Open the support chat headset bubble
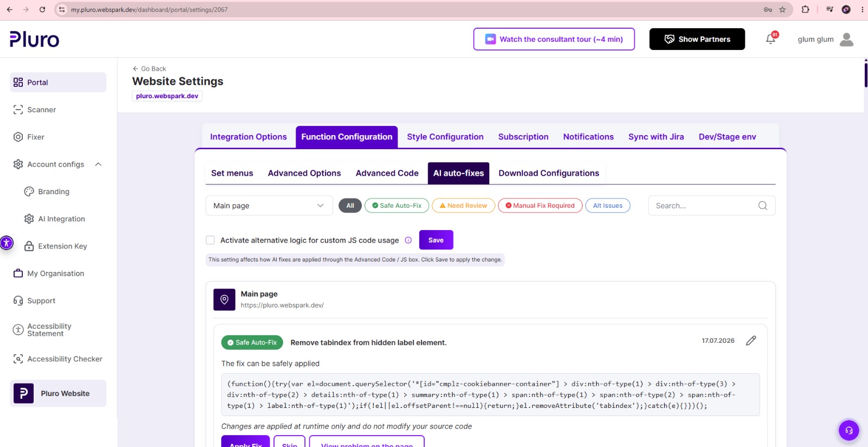 (x=849, y=430)
